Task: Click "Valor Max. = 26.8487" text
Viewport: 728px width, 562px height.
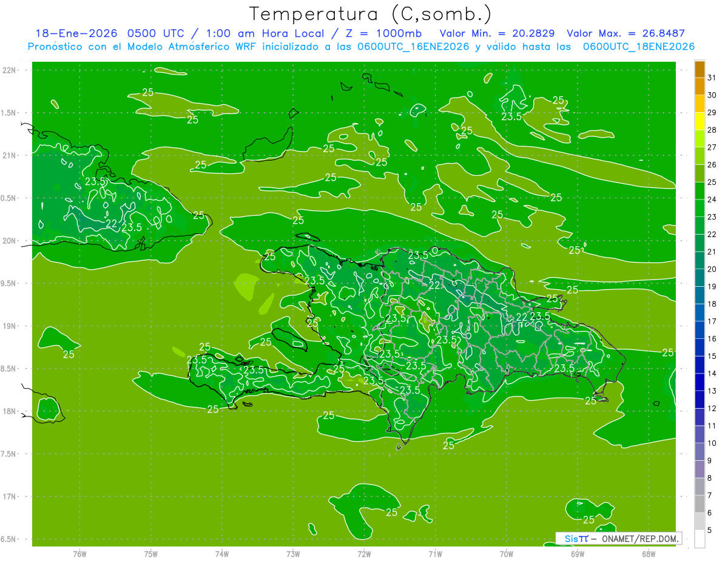Action: (625, 33)
